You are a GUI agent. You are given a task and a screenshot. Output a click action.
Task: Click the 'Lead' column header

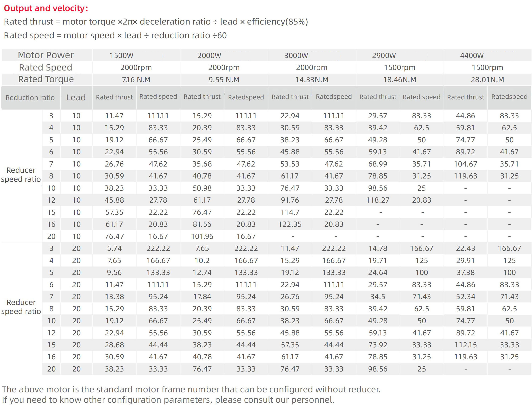(x=76, y=98)
